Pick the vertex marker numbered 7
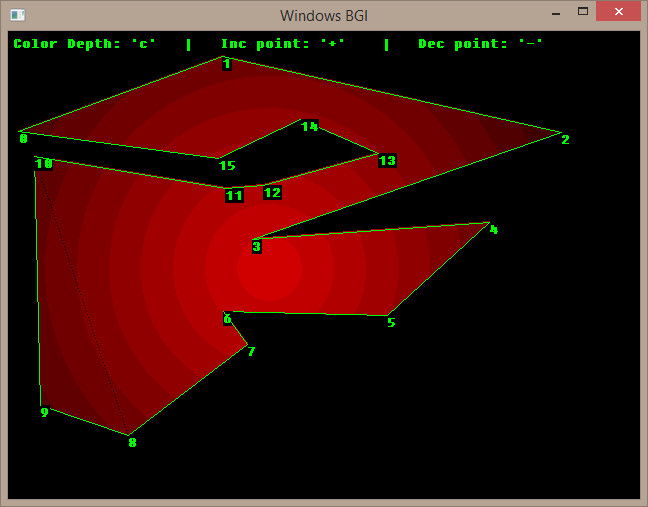Screen dimensions: 648x507 pyautogui.click(x=251, y=351)
